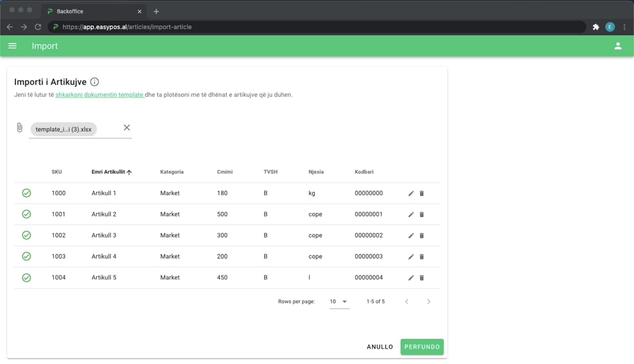
Task: Switch to the Backoffice browser tab
Action: [93, 11]
